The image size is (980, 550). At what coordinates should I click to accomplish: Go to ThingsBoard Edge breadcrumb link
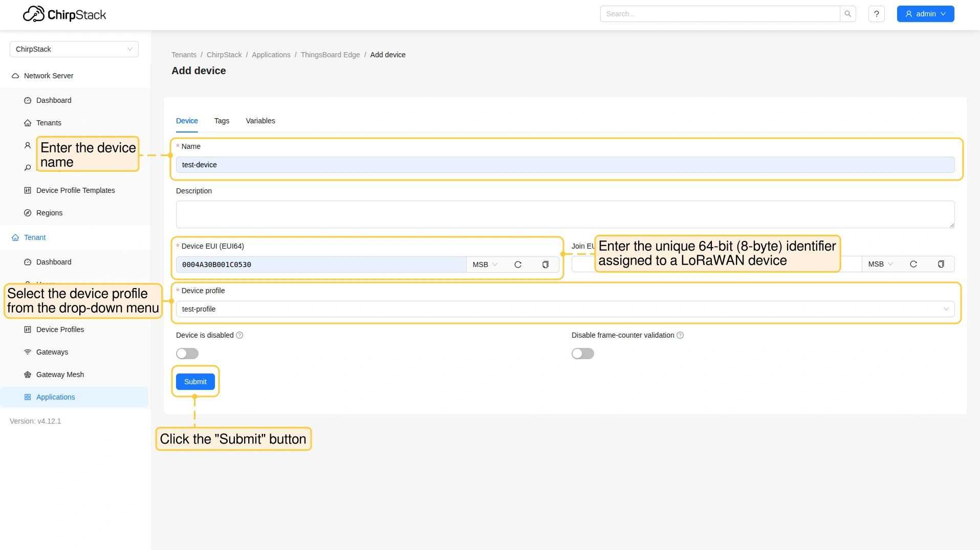[330, 55]
